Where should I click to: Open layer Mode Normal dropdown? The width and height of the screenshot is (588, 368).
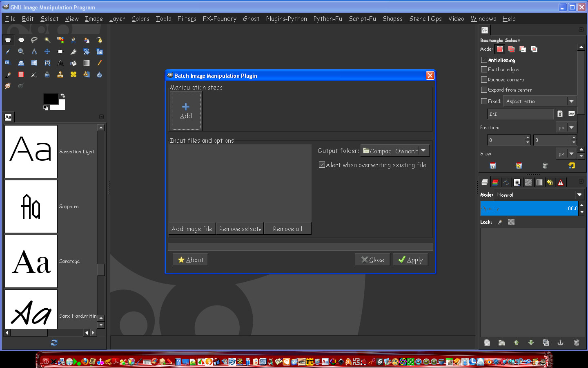pos(539,195)
